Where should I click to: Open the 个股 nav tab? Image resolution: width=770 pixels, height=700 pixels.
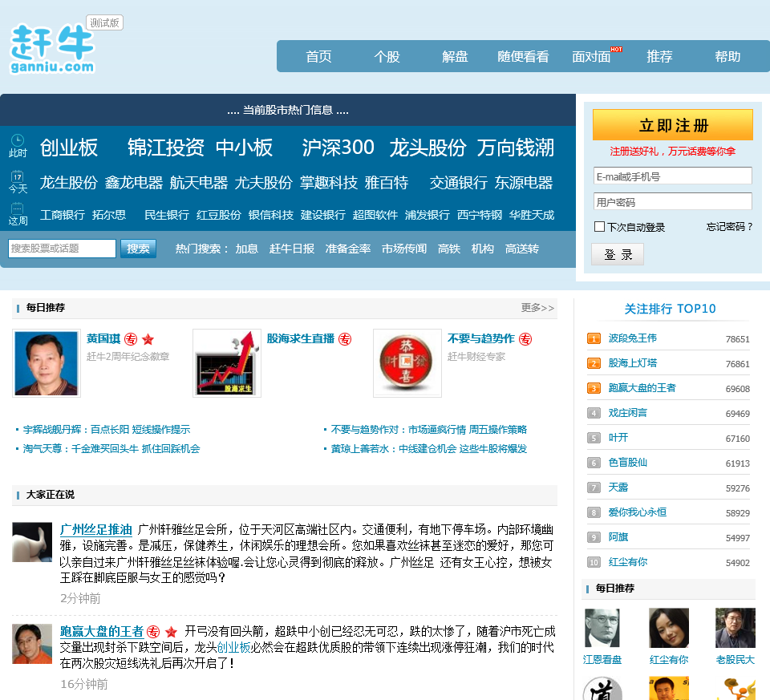tap(387, 56)
